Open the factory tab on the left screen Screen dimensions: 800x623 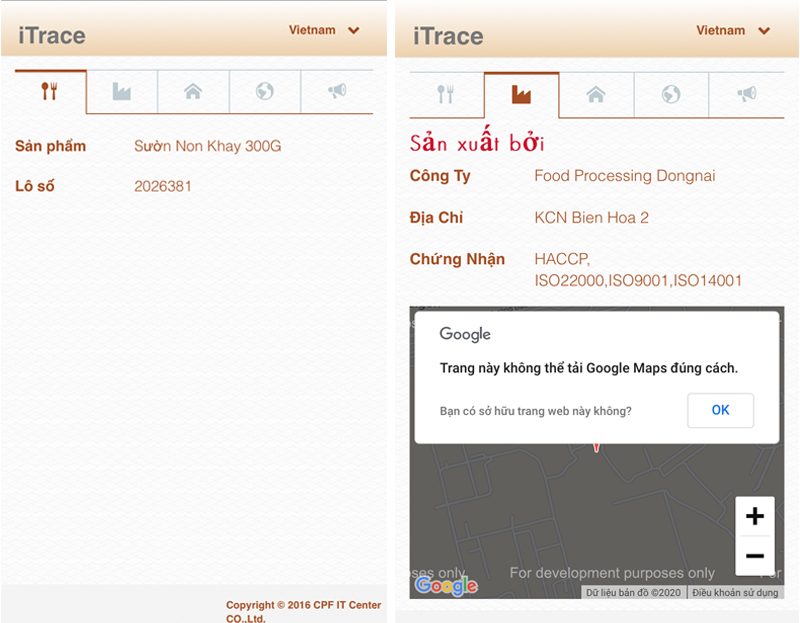[121, 92]
